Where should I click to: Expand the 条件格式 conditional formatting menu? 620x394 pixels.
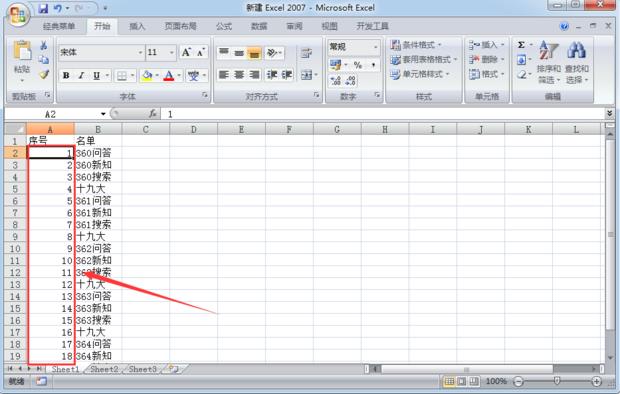click(416, 45)
